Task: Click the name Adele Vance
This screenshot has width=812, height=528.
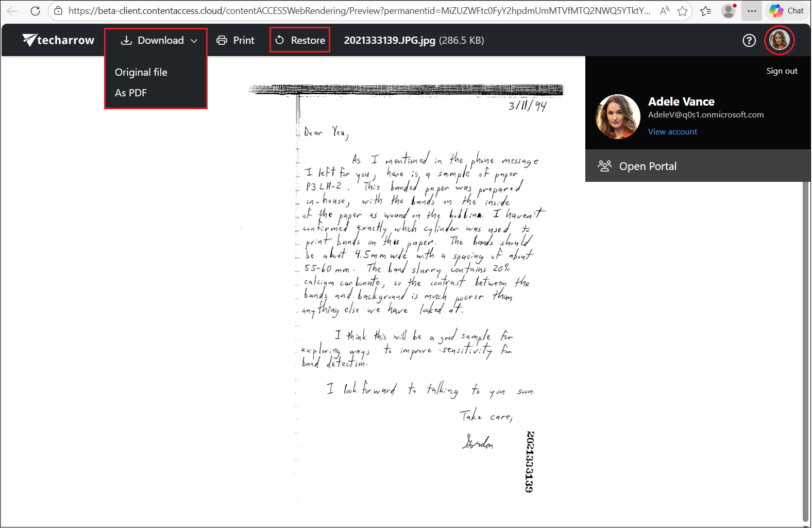Action: [681, 101]
